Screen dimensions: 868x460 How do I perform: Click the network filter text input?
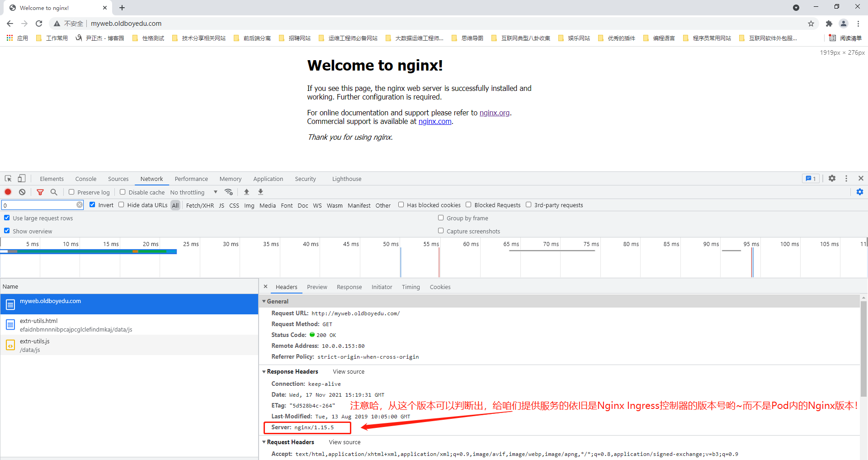pos(40,205)
